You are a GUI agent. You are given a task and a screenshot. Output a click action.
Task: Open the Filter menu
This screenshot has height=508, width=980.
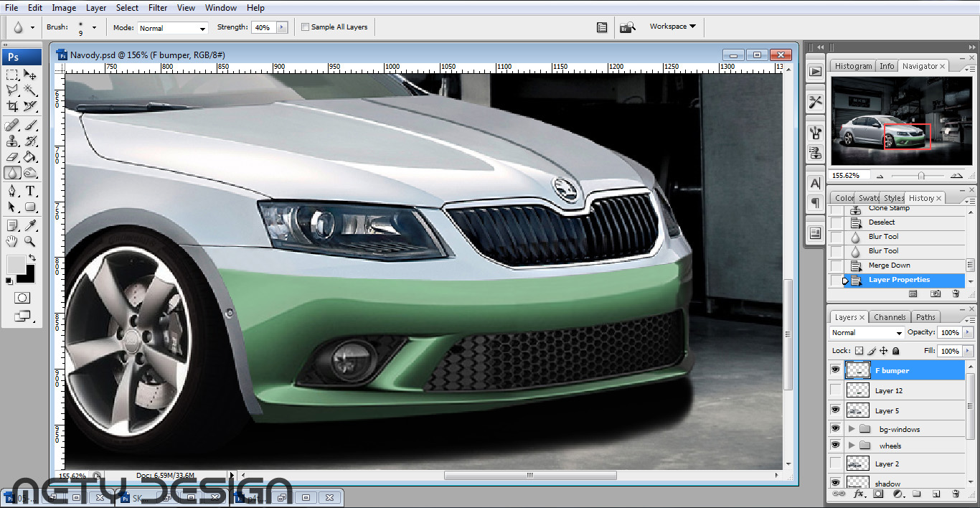tap(158, 8)
